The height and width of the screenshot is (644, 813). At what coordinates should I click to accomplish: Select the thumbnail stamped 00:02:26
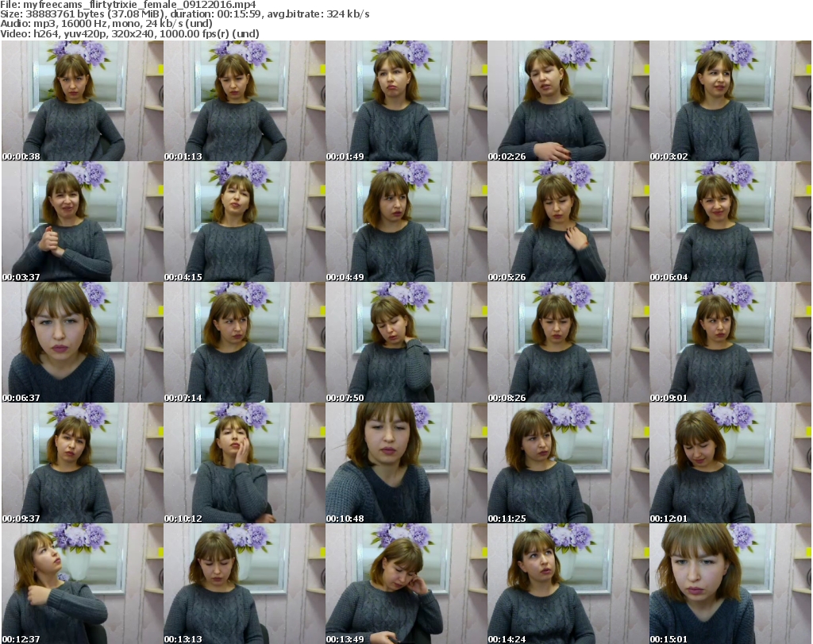pyautogui.click(x=568, y=101)
